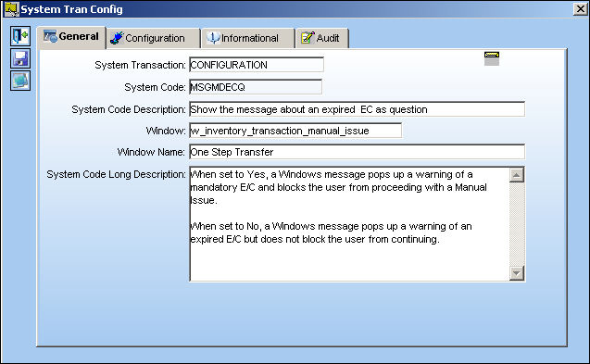Click the monitor icon below the save icon
This screenshot has height=364, width=590.
point(20,81)
